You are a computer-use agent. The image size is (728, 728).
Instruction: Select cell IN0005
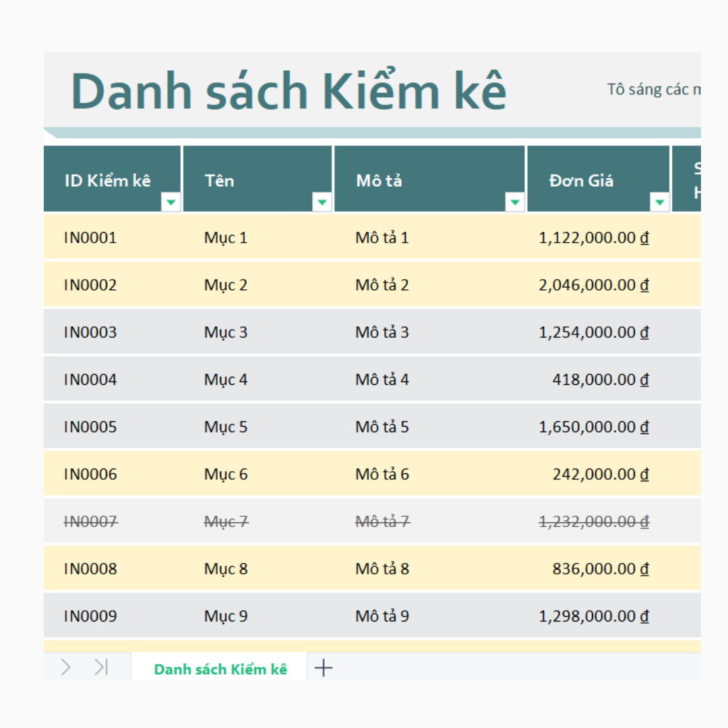coord(112,427)
